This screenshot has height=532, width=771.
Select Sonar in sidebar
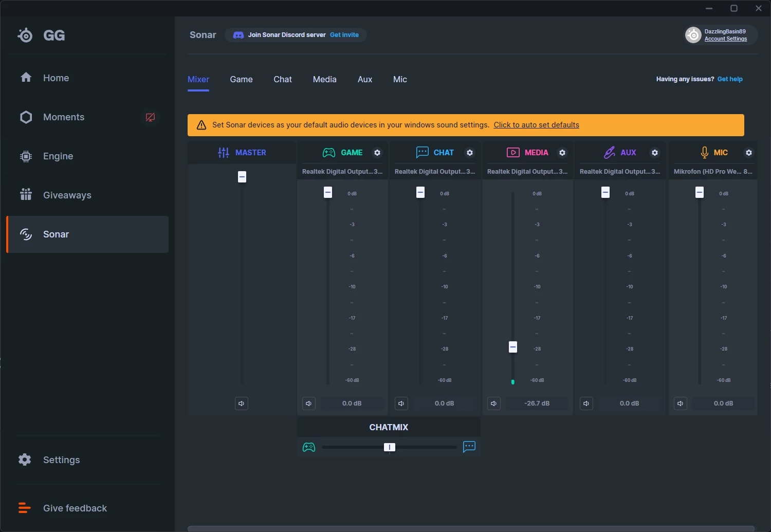(87, 234)
